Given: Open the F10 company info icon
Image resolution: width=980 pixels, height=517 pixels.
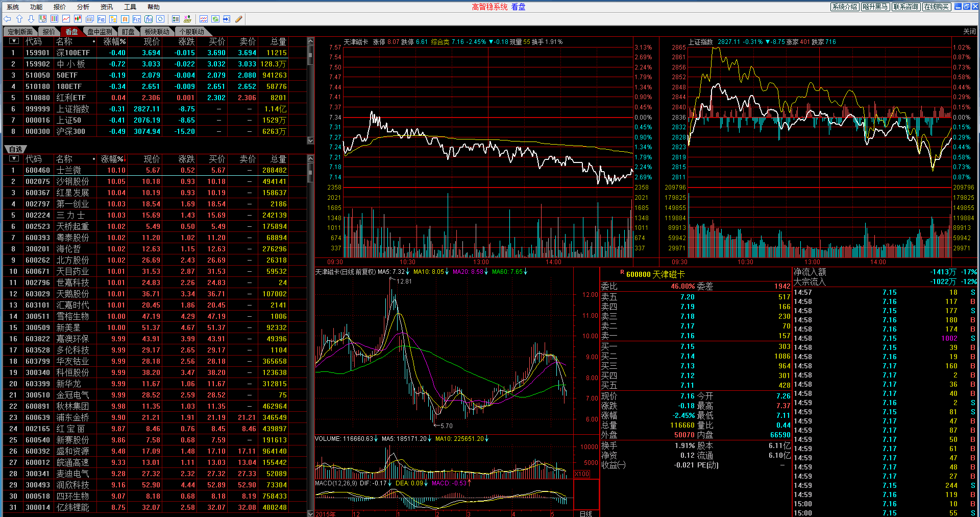Looking at the screenshot, I should [x=102, y=19].
